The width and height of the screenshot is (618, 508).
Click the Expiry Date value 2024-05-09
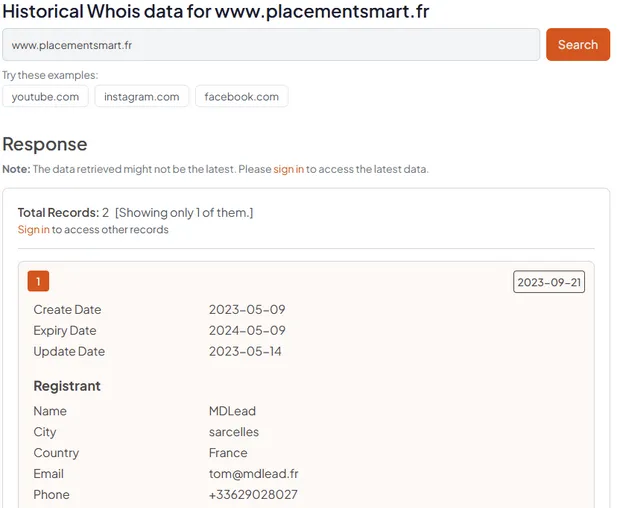tap(247, 331)
